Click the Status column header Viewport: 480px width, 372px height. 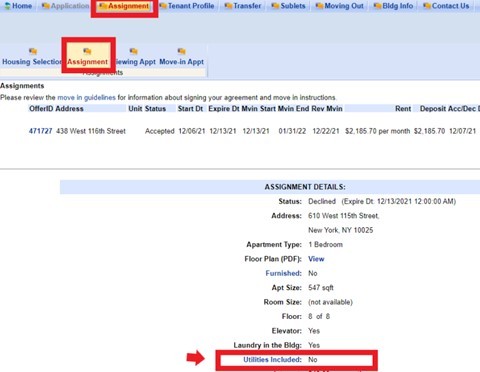(x=155, y=109)
